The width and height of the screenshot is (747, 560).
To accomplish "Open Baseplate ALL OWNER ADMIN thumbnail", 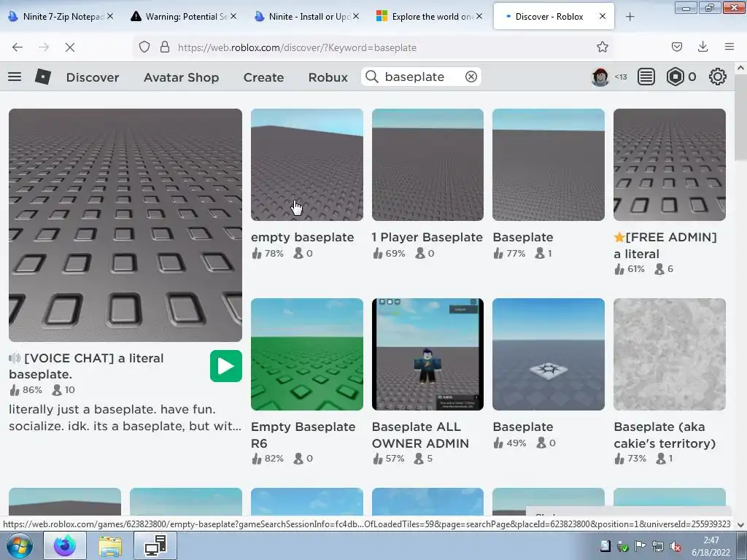I will click(427, 354).
